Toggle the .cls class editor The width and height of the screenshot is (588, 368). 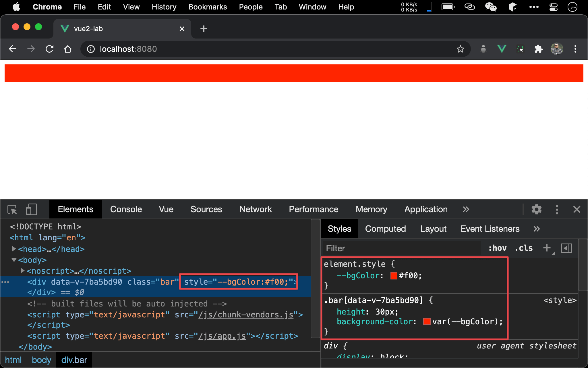click(524, 248)
